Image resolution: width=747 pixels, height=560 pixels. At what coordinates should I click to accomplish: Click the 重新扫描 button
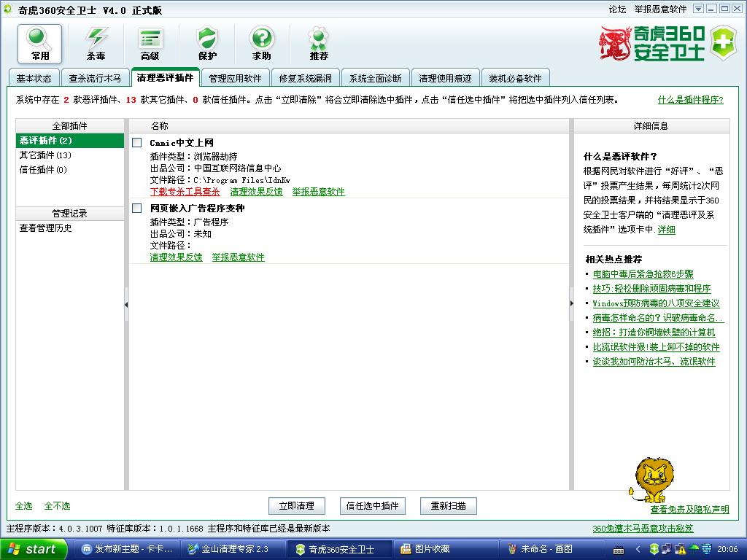pyautogui.click(x=449, y=506)
